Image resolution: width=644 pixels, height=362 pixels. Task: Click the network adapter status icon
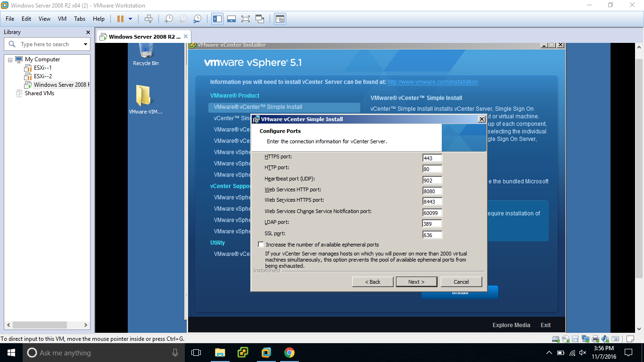[x=586, y=339]
